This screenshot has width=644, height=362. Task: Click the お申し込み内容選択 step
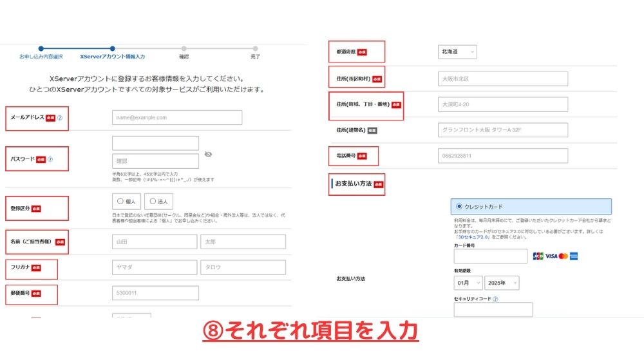click(41, 56)
